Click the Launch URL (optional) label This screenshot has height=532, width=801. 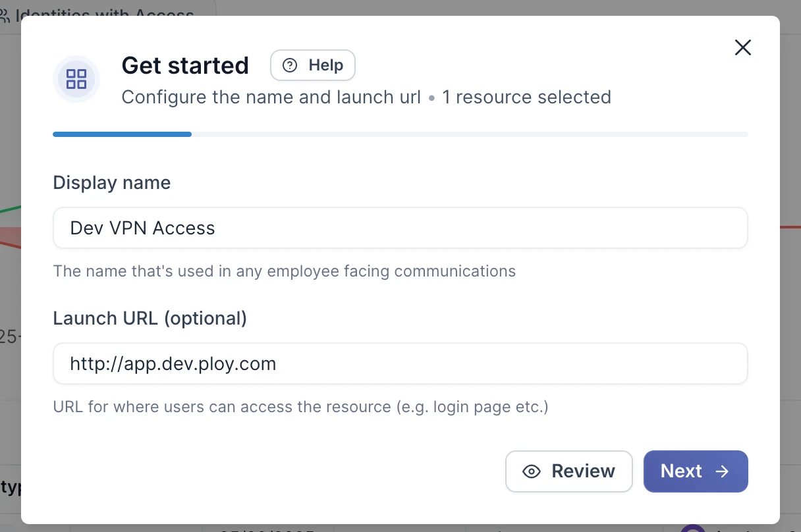point(150,318)
